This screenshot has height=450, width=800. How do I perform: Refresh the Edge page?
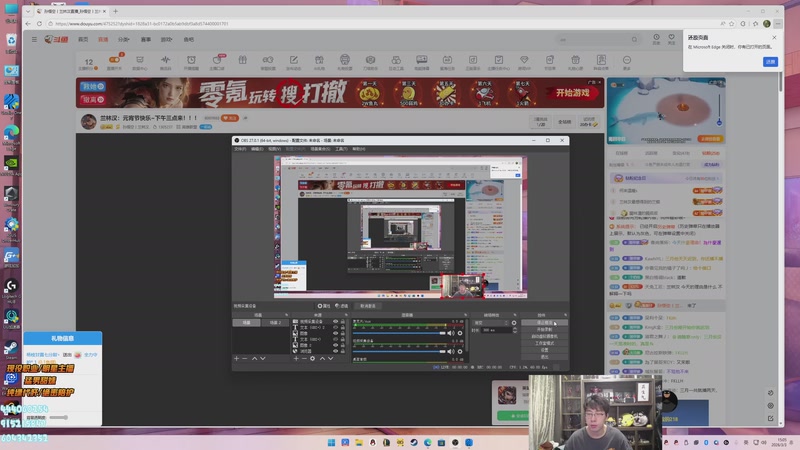pos(39,23)
